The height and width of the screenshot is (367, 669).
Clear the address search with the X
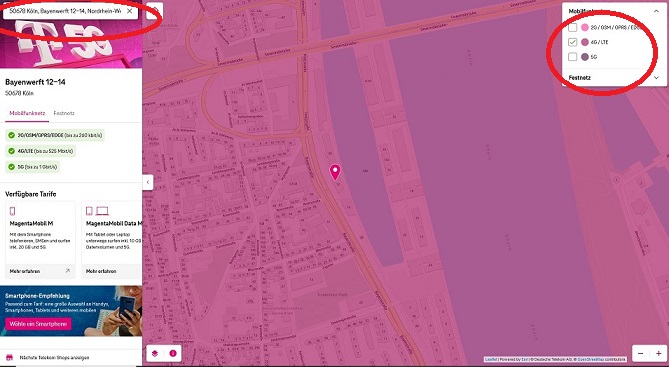pos(130,11)
